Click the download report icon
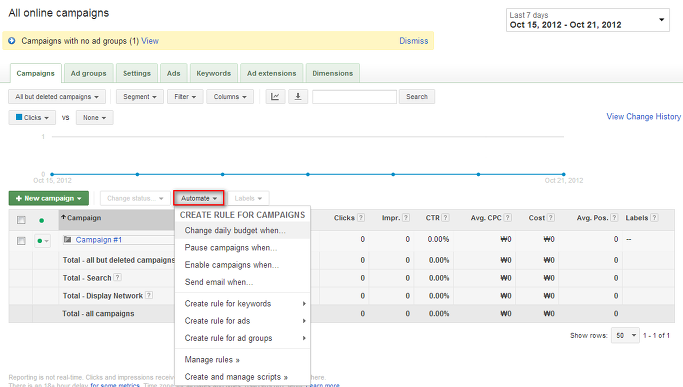Screen dimensions: 683x387 click(298, 97)
